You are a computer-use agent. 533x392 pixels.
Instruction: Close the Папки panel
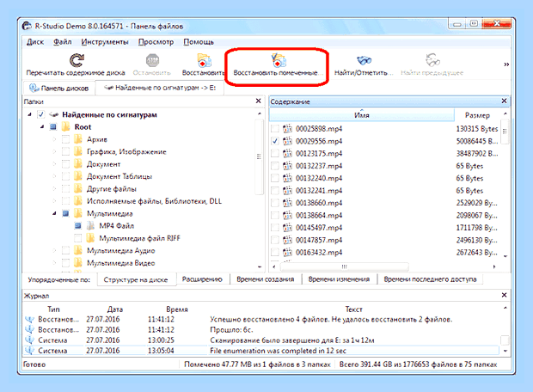[x=259, y=101]
